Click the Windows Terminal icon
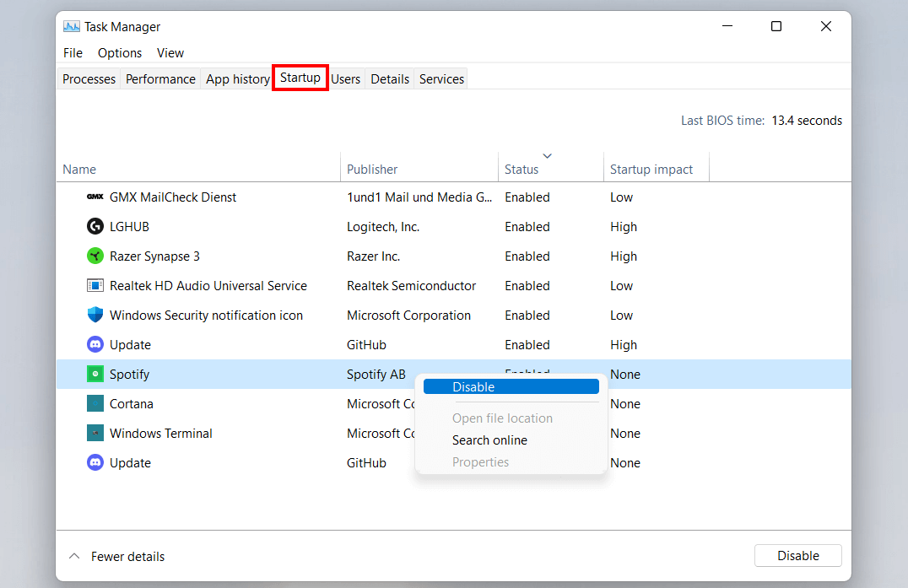This screenshot has width=908, height=588. coord(95,433)
